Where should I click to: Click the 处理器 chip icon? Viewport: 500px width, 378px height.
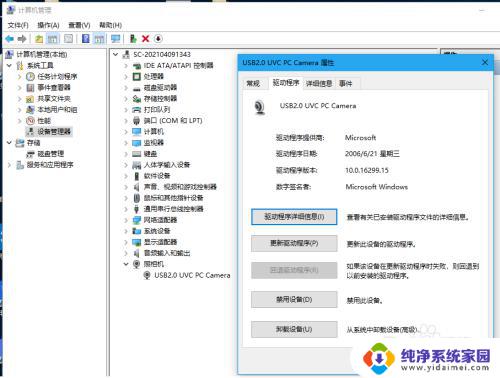[x=137, y=77]
